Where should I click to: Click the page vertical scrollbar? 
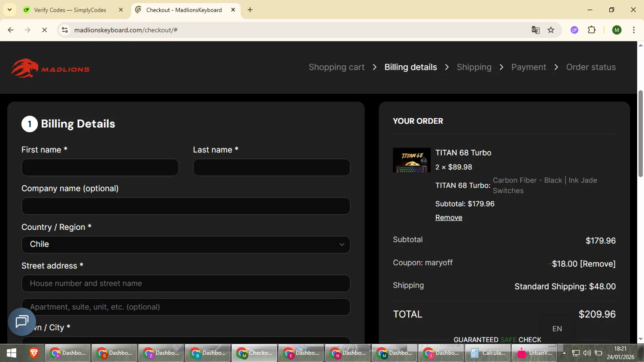(x=641, y=133)
